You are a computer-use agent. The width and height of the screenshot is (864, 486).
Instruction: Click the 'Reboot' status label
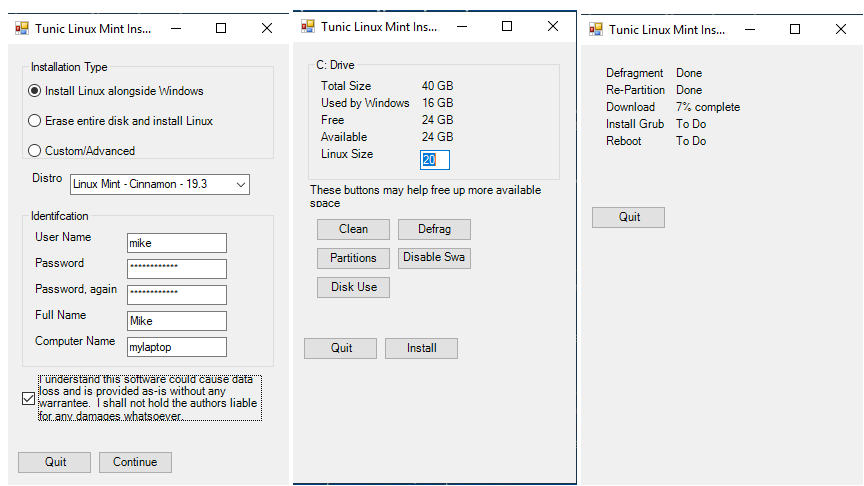pos(624,141)
